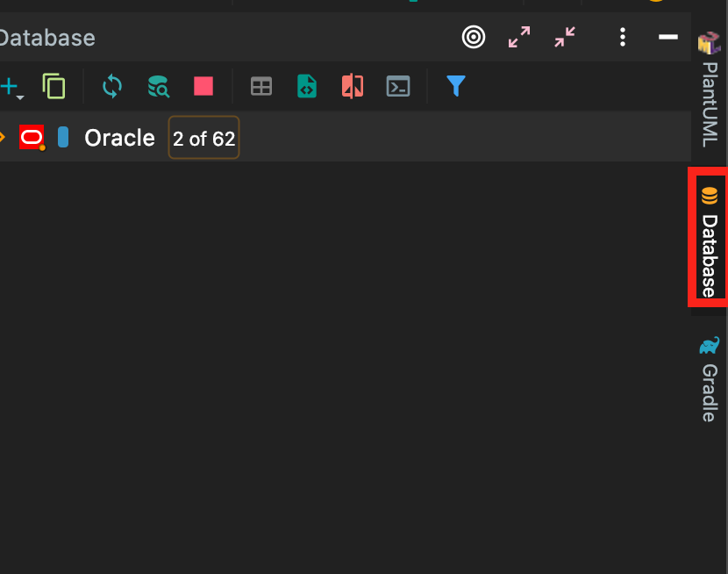Click the red Oracle logo icon

(32, 138)
